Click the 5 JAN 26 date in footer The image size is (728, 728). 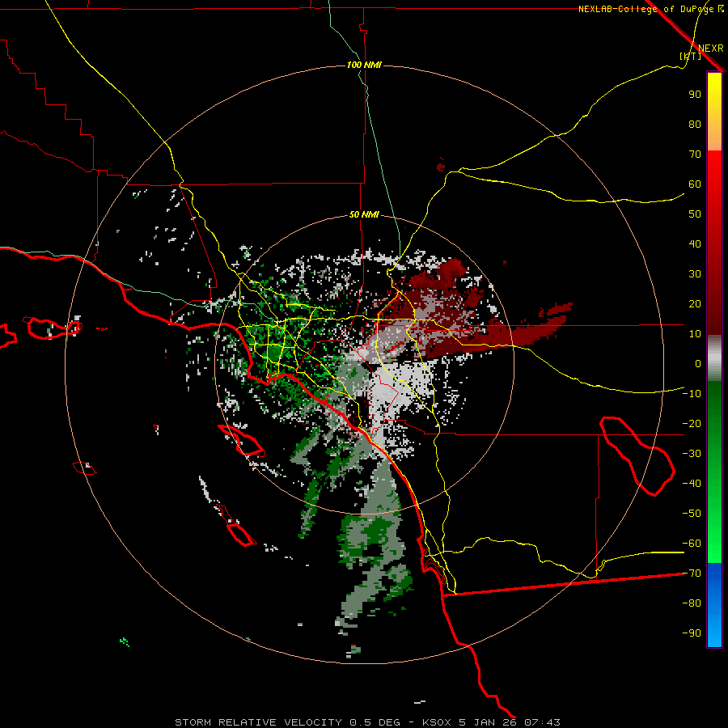pyautogui.click(x=489, y=722)
